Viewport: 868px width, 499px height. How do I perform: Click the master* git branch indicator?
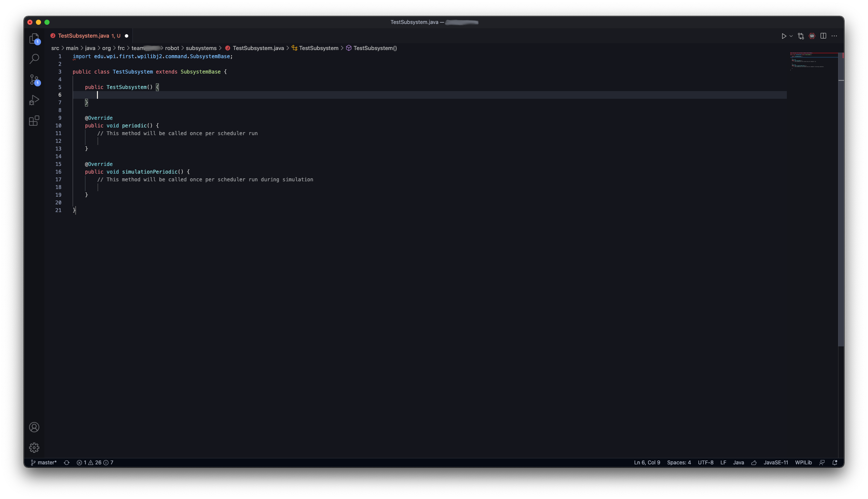(x=44, y=463)
